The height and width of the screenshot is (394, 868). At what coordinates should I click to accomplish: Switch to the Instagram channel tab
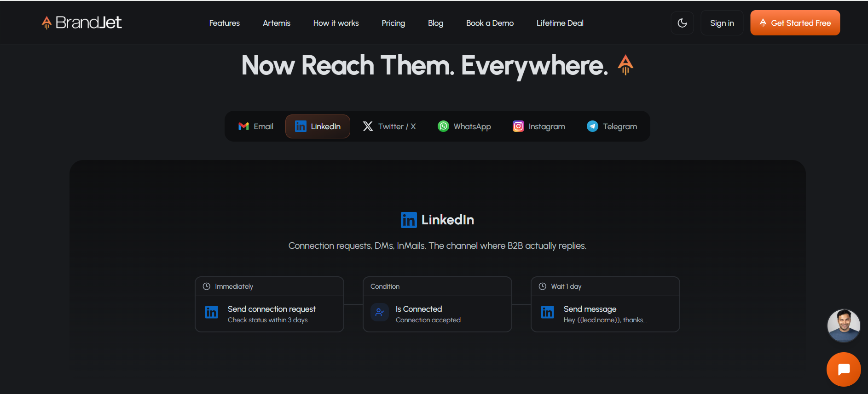539,126
